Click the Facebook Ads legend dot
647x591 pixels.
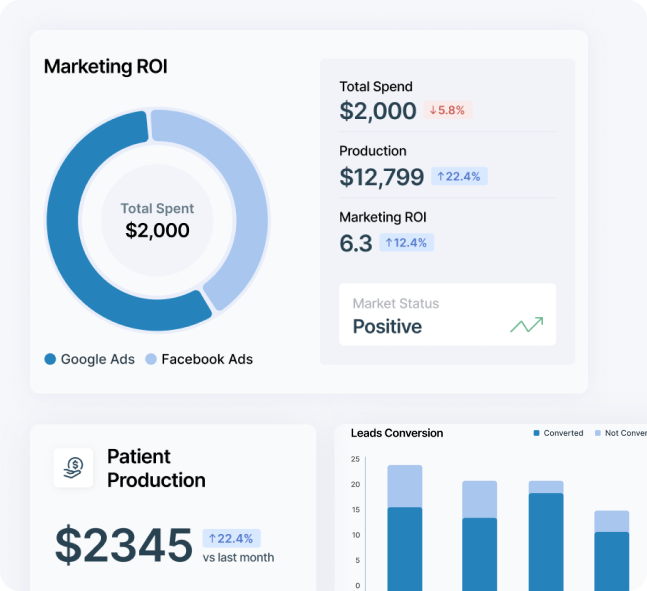click(x=151, y=359)
